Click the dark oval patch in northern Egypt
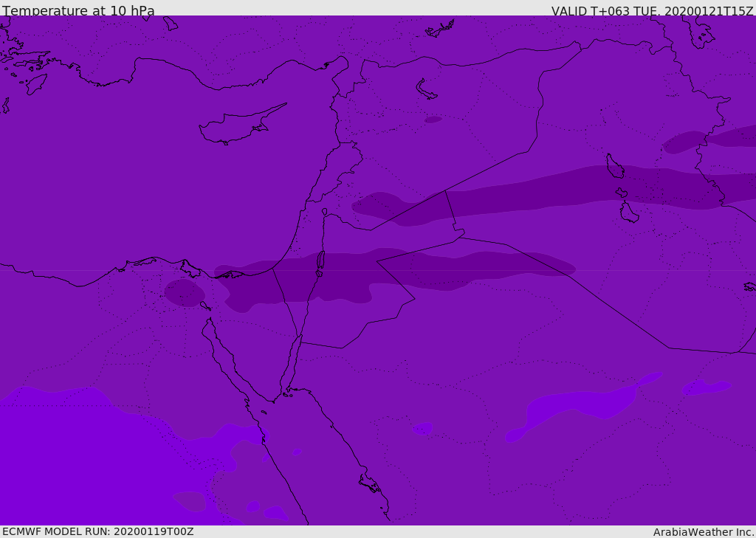The image size is (756, 538). point(184,293)
